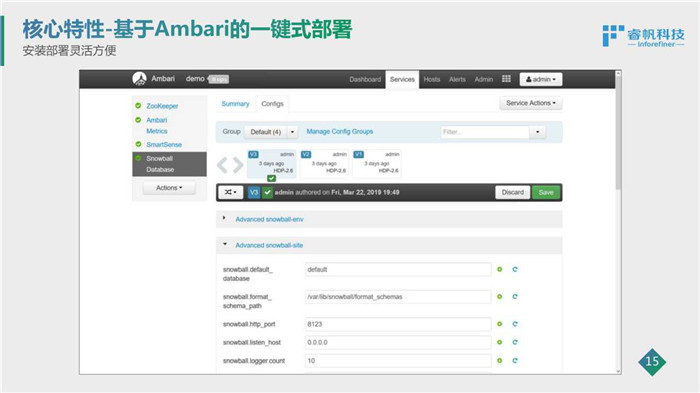
Task: Click the green check under the V3 version box
Action: (x=271, y=178)
